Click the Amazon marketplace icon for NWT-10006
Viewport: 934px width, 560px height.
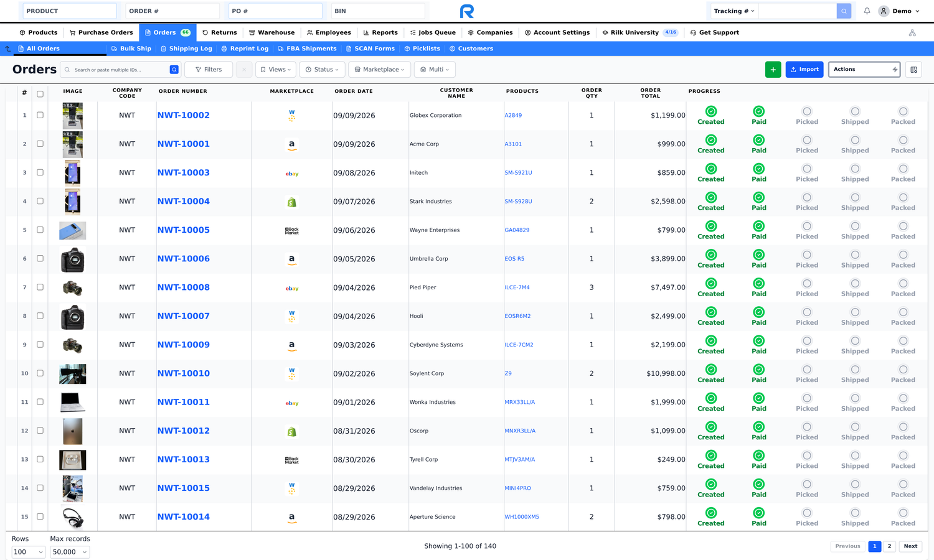point(291,259)
